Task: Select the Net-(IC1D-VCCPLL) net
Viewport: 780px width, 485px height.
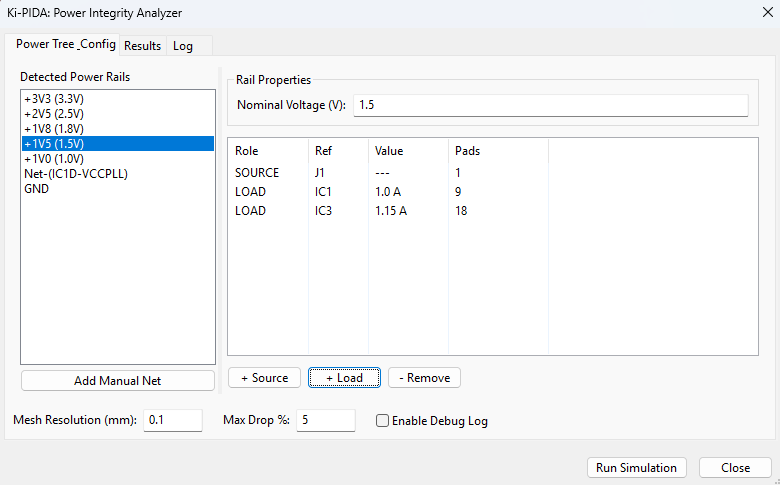Action: click(x=76, y=174)
